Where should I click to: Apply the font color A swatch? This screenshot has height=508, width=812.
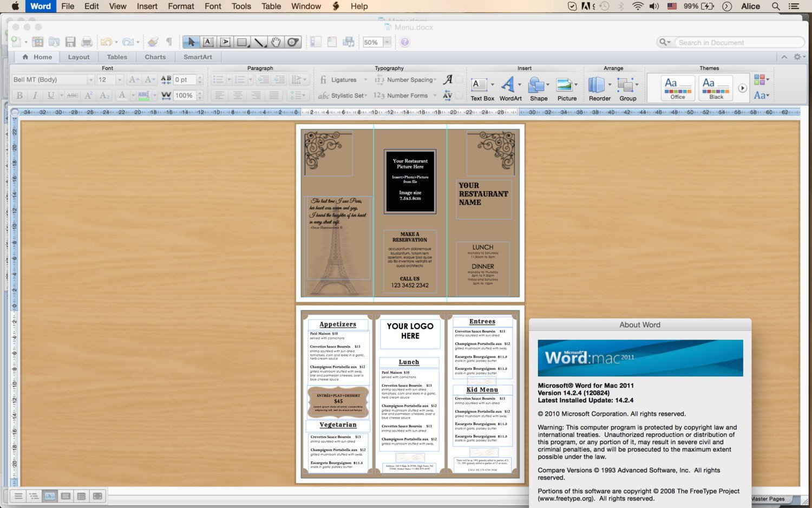click(x=122, y=95)
